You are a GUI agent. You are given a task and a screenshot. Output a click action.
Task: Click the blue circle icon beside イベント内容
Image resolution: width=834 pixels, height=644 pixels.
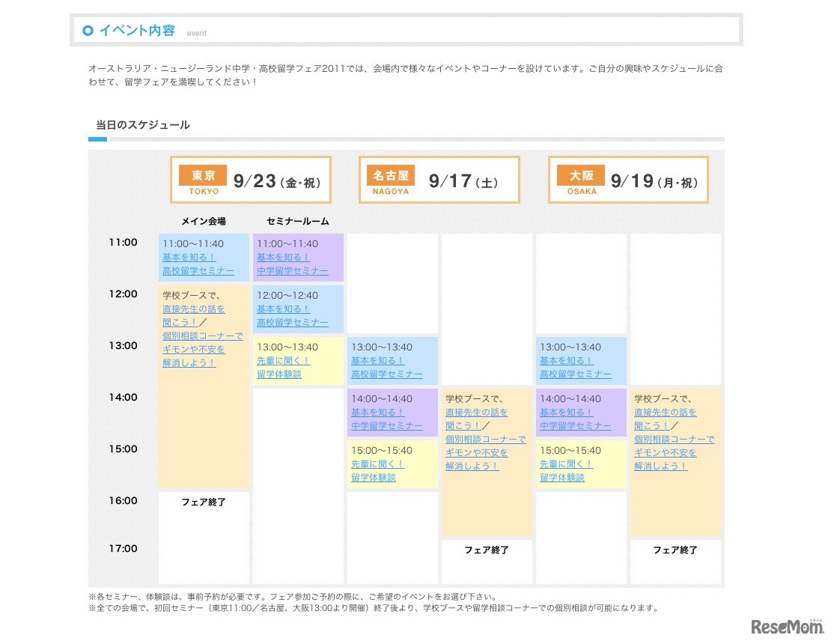click(88, 31)
